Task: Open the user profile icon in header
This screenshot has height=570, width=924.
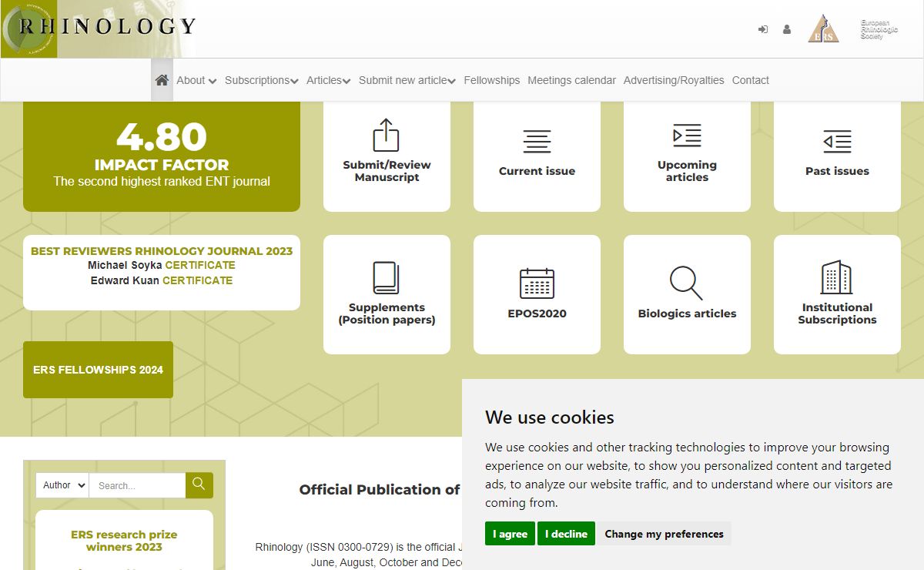Action: tap(787, 29)
